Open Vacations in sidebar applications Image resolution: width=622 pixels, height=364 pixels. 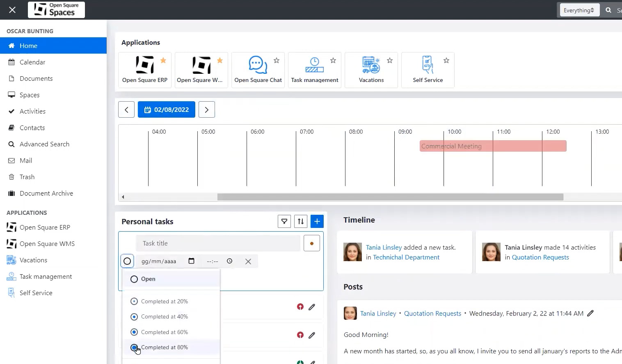(x=53, y=260)
